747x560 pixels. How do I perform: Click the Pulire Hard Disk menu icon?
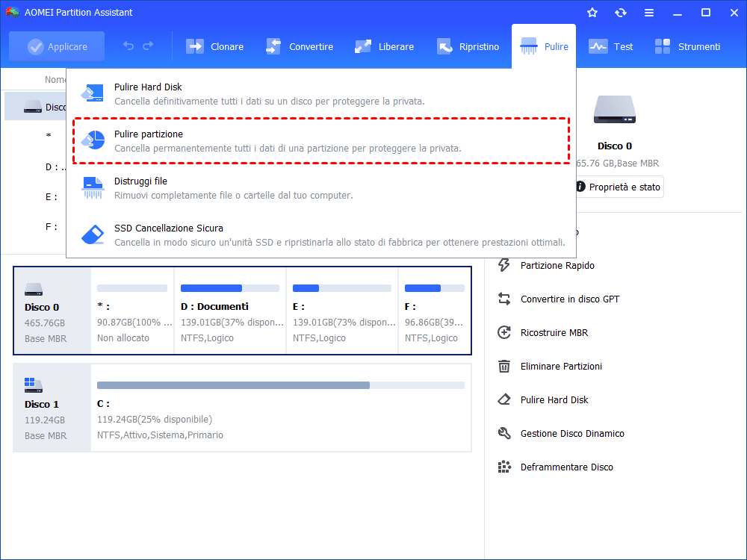pyautogui.click(x=93, y=93)
